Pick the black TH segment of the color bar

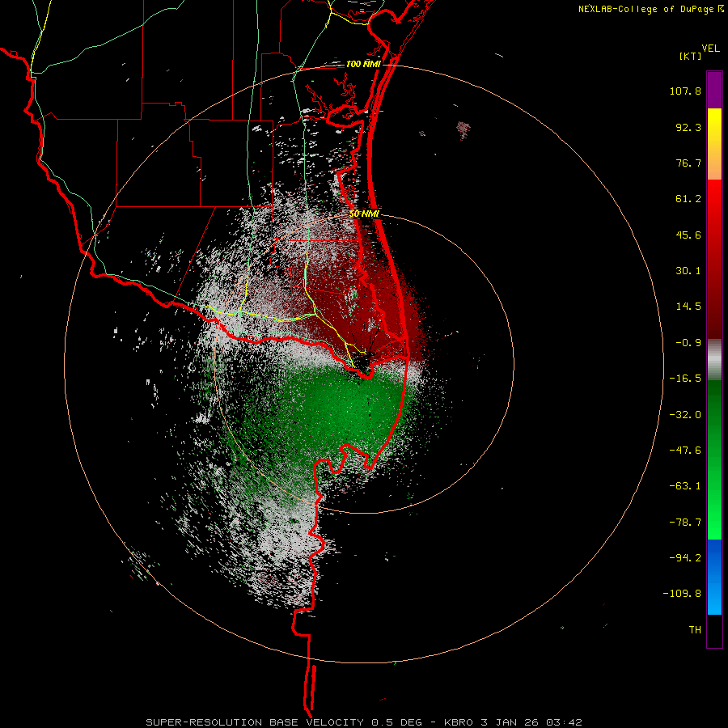(x=714, y=630)
